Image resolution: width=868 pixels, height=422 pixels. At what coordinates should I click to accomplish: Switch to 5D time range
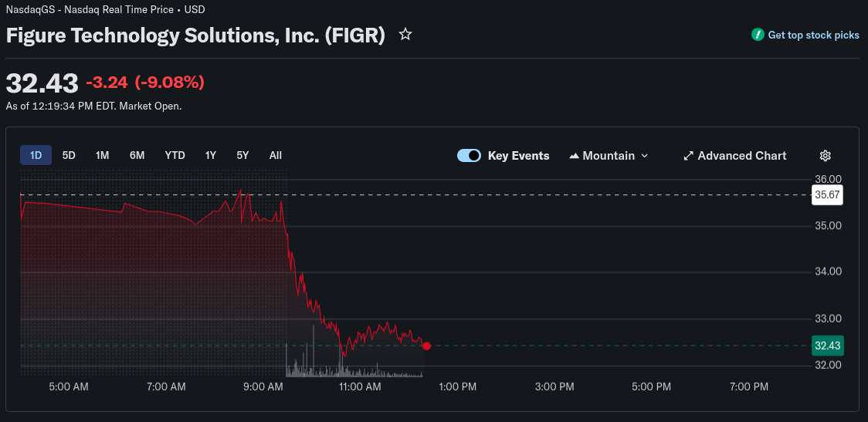click(x=69, y=155)
